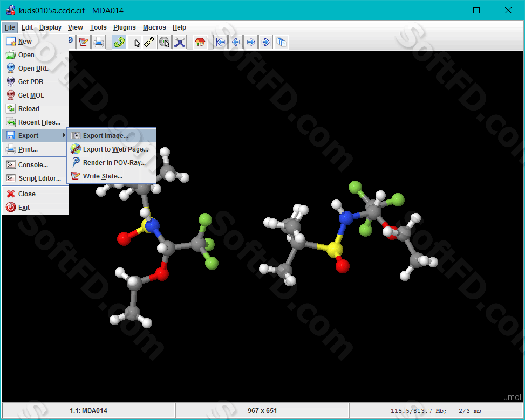Click the Jmol app icon in title bar
This screenshot has height=420, width=525.
[10, 10]
